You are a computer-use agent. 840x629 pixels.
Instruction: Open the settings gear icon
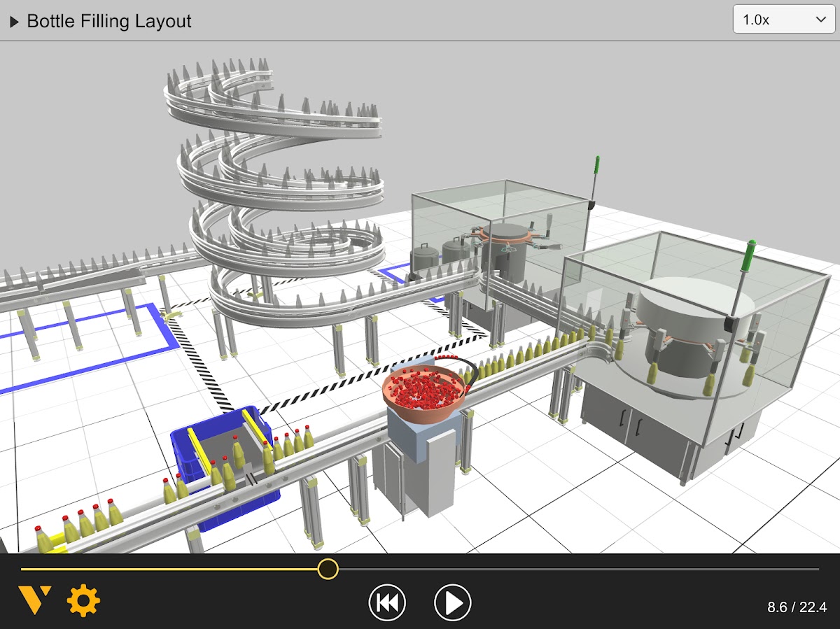[x=83, y=601]
